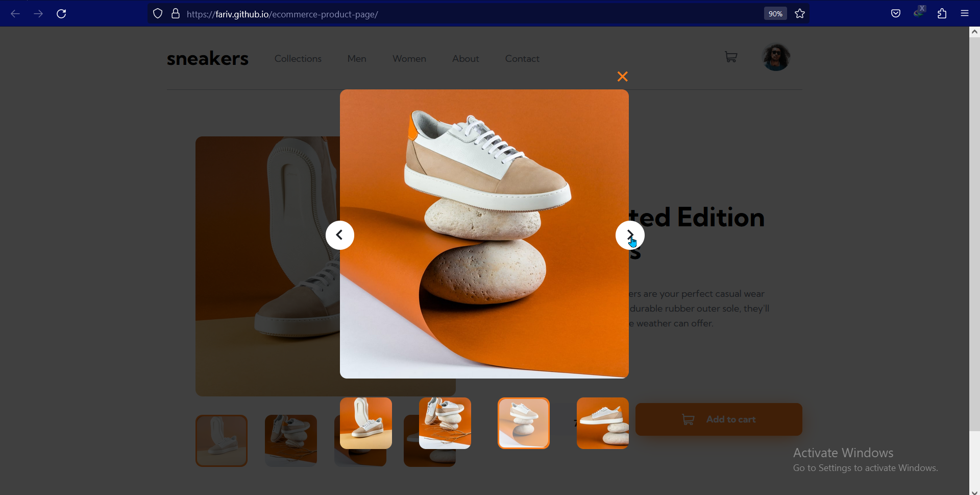The width and height of the screenshot is (980, 495).
Task: Open the About nav link
Action: 465,59
